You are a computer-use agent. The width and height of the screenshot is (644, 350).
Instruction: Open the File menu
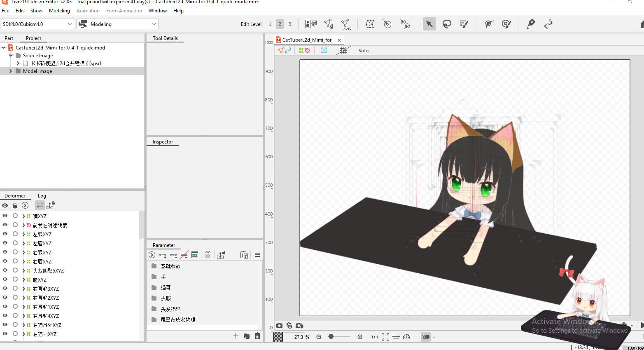click(5, 11)
